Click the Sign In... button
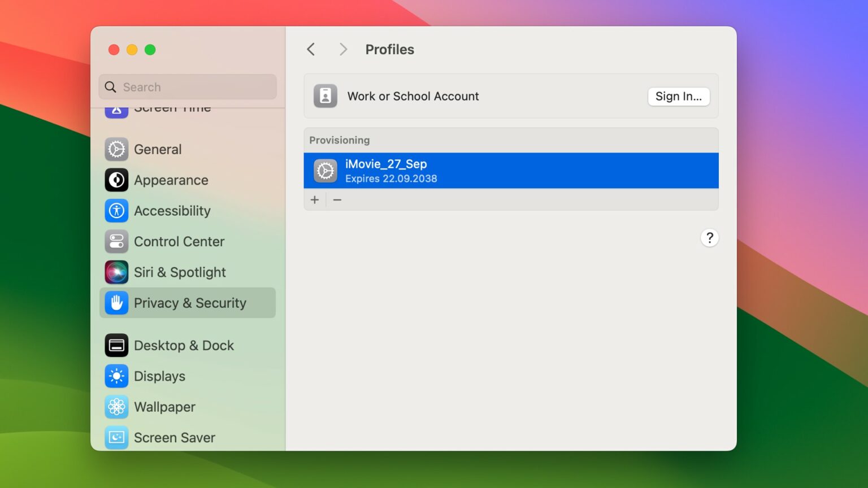The image size is (868, 488). pos(679,96)
